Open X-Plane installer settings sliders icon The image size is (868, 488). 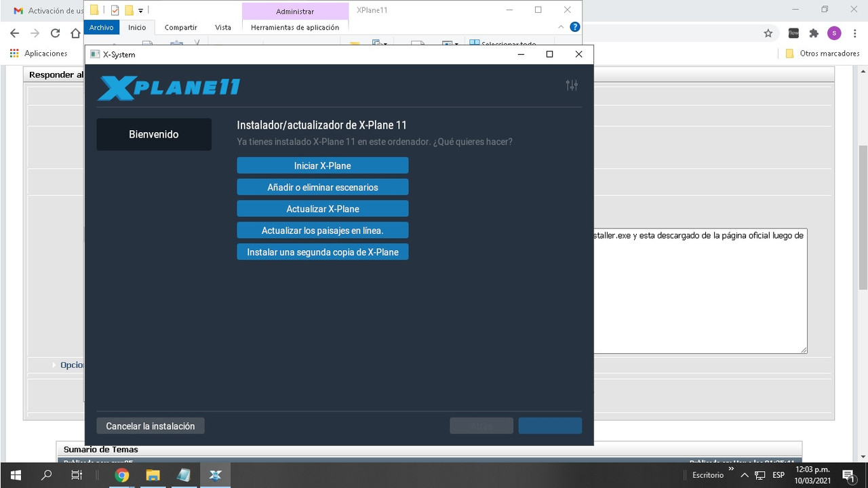tap(572, 85)
